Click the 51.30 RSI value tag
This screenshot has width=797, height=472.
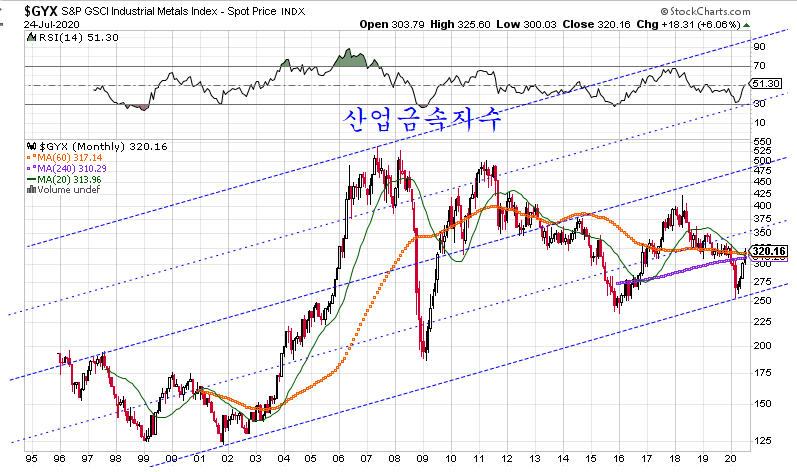766,83
